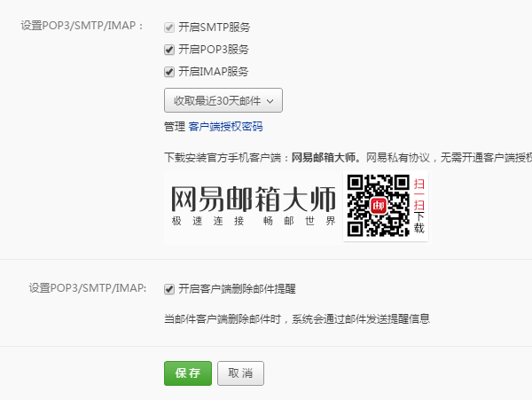The image size is (532, 400).
Task: Click the red mail icon inside the QR code
Action: (379, 206)
